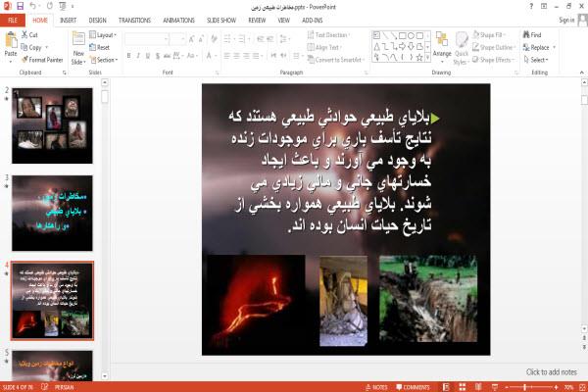Click Convert to SmartArt button
The width and height of the screenshot is (588, 392).
pos(335,60)
